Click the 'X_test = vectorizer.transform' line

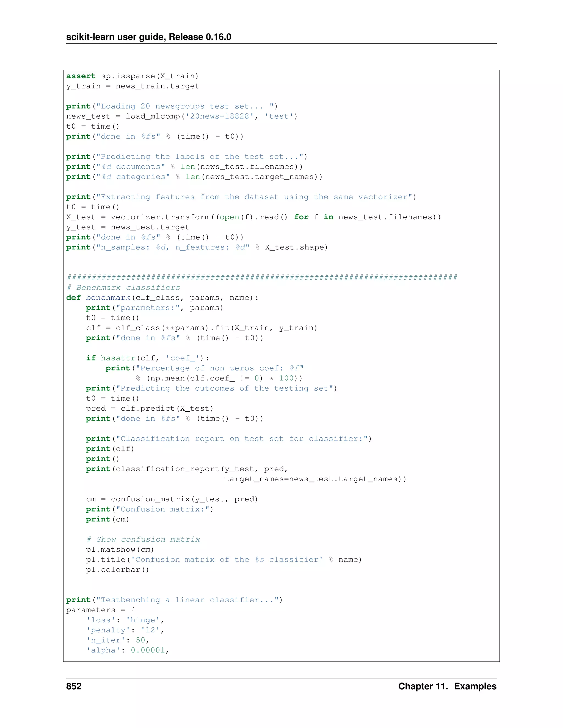pyautogui.click(x=253, y=217)
